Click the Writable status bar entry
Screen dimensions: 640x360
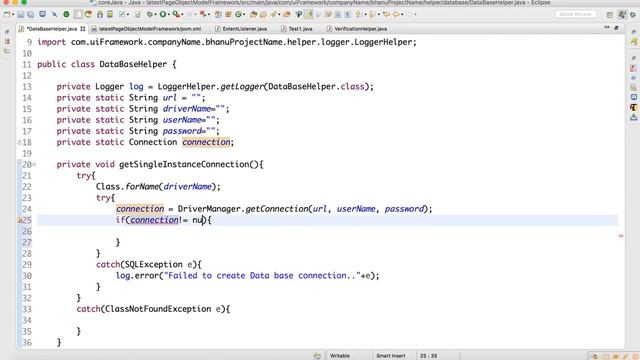pyautogui.click(x=340, y=356)
